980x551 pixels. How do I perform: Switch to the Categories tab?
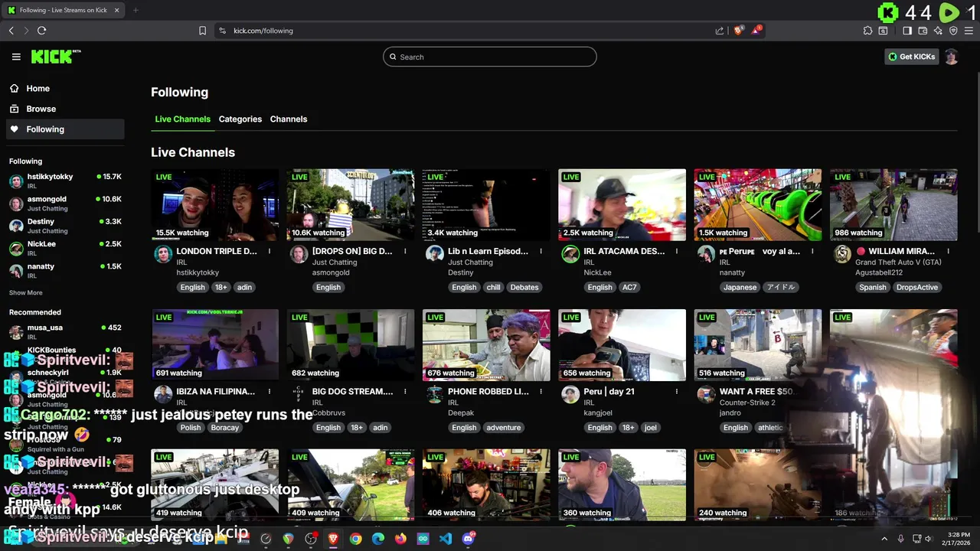[240, 119]
